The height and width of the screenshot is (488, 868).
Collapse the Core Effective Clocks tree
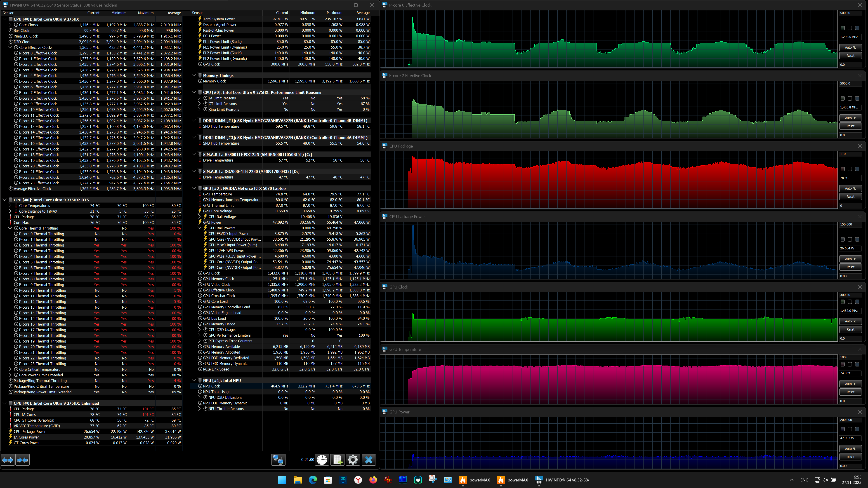click(x=10, y=47)
